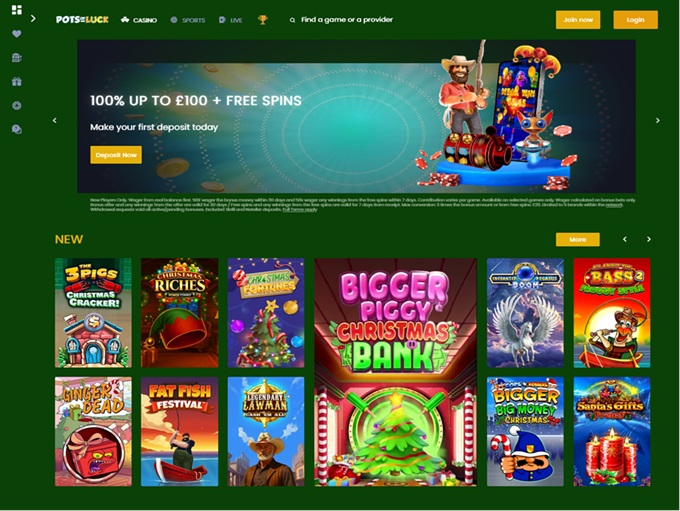Go to next page of NEW games
Screen dimensions: 680x511
649,239
